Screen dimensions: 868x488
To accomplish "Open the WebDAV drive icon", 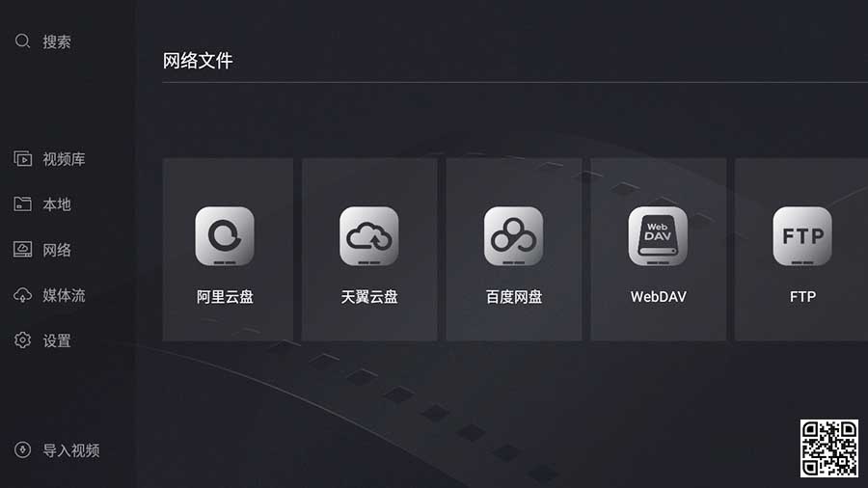I will pos(658,236).
